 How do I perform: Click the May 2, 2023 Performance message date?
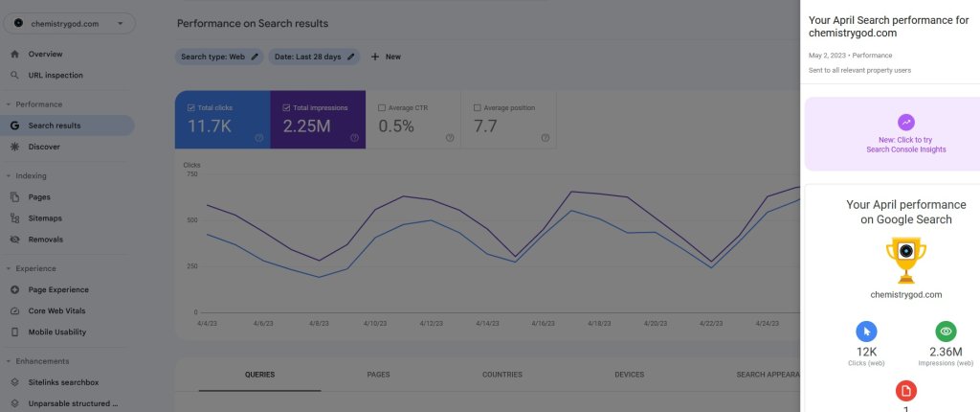851,56
